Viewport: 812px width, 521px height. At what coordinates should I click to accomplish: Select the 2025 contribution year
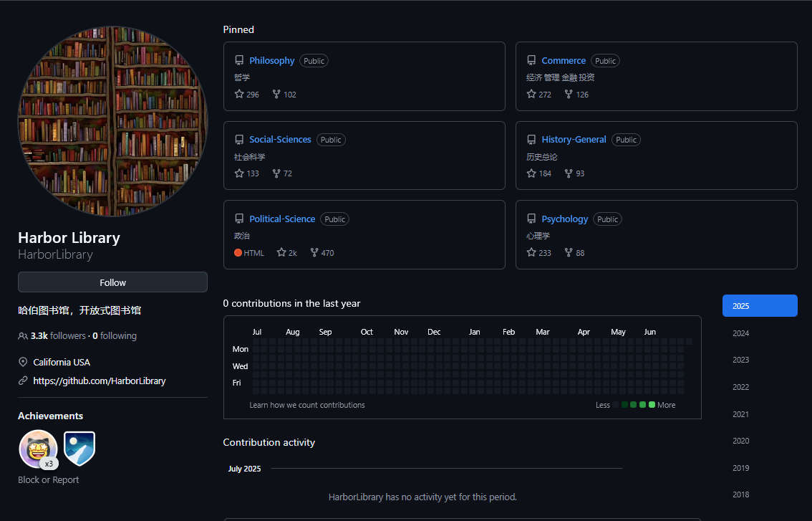(x=760, y=305)
